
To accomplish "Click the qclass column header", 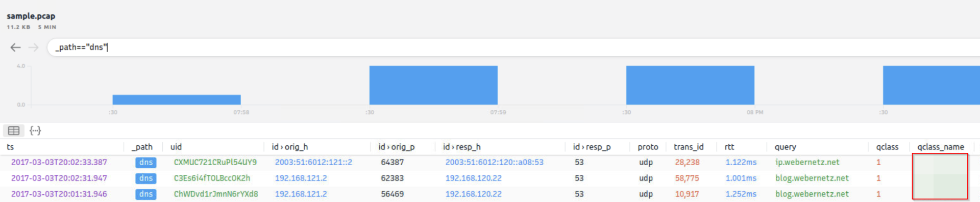I will (x=887, y=147).
